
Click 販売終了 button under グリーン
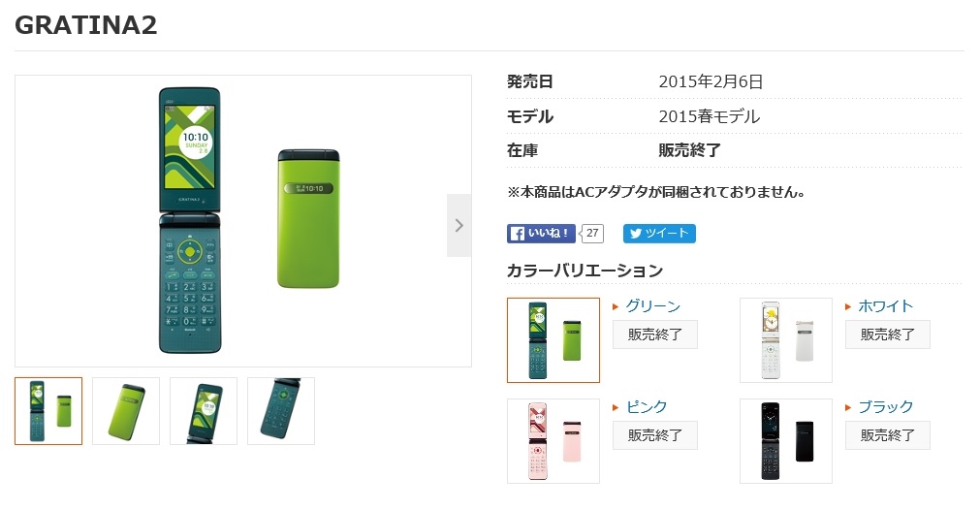tap(655, 335)
